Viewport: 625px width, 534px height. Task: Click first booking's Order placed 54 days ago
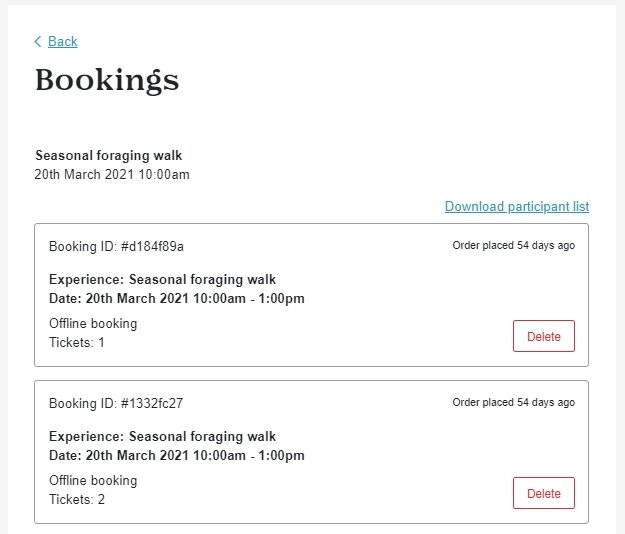[x=513, y=245]
